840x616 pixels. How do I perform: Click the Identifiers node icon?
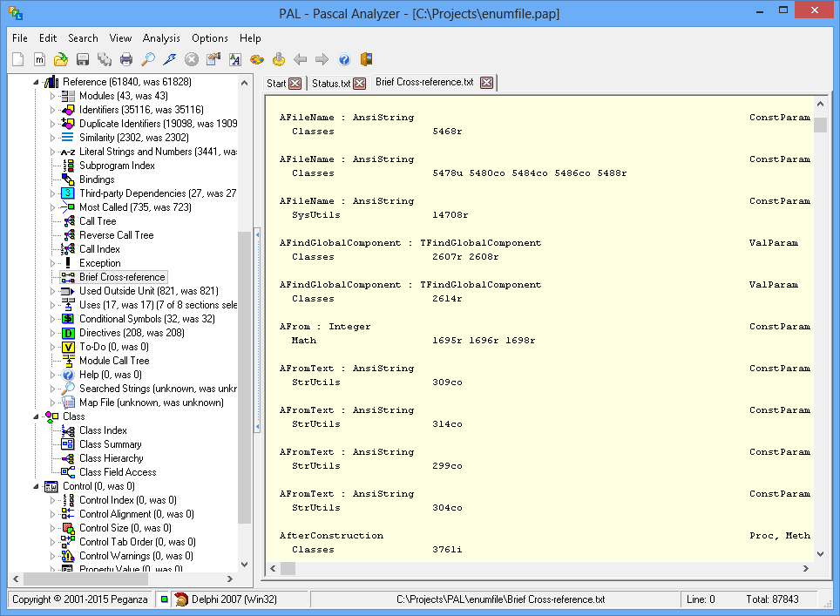pyautogui.click(x=68, y=110)
